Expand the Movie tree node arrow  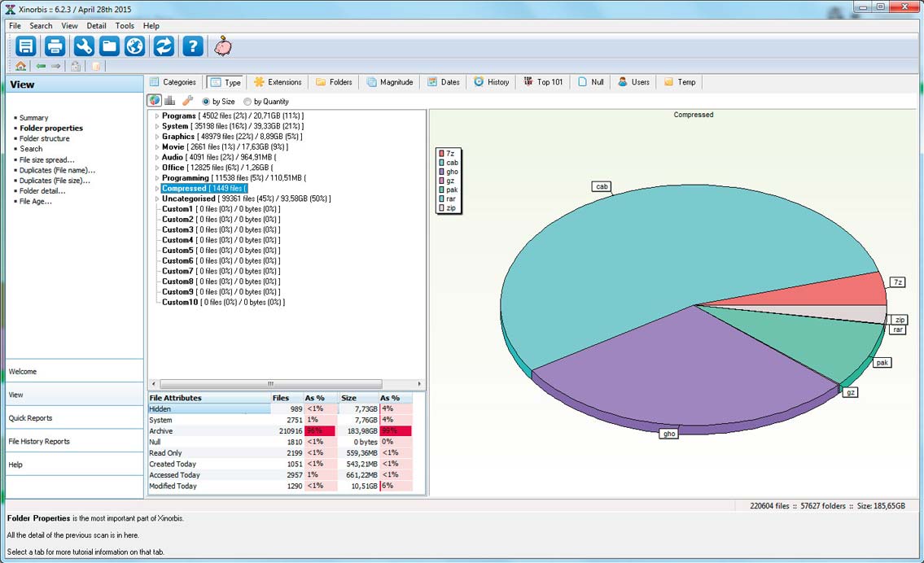[x=157, y=147]
